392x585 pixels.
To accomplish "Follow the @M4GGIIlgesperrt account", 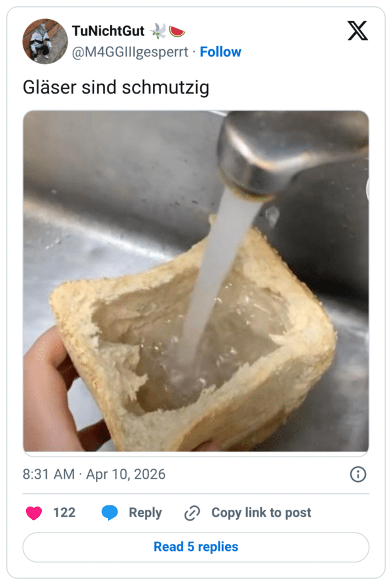I will (220, 52).
